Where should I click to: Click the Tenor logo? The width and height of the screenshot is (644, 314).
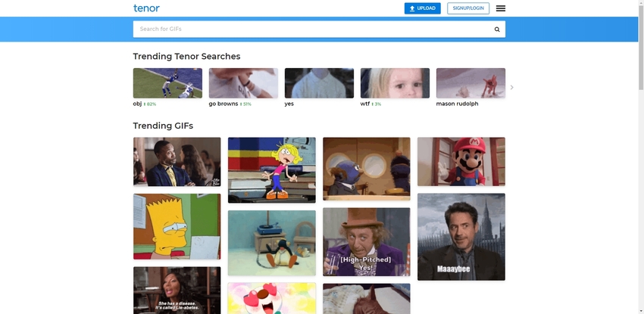146,8
